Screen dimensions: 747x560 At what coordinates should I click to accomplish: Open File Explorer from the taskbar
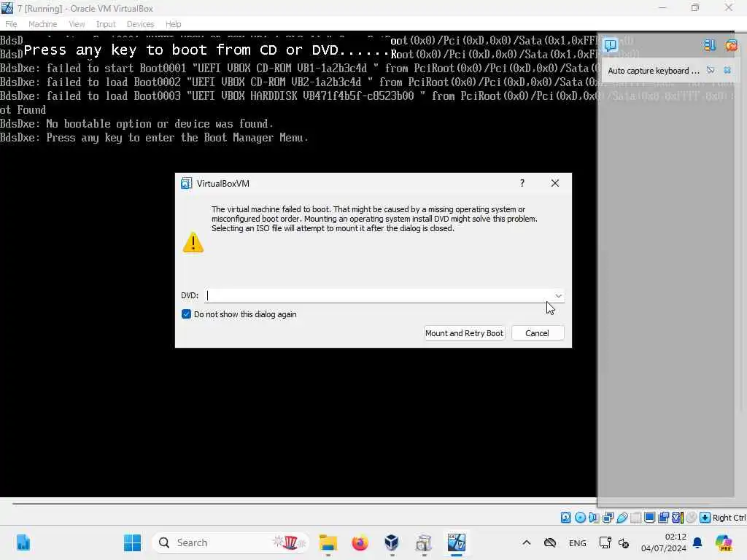[x=328, y=542]
